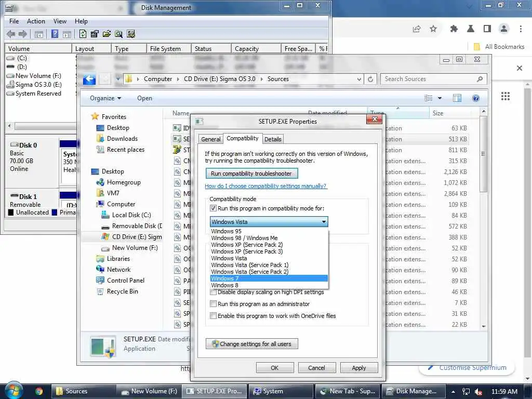Expand the Organize dropdown in Explorer
Image resolution: width=532 pixels, height=399 pixels.
click(x=105, y=98)
